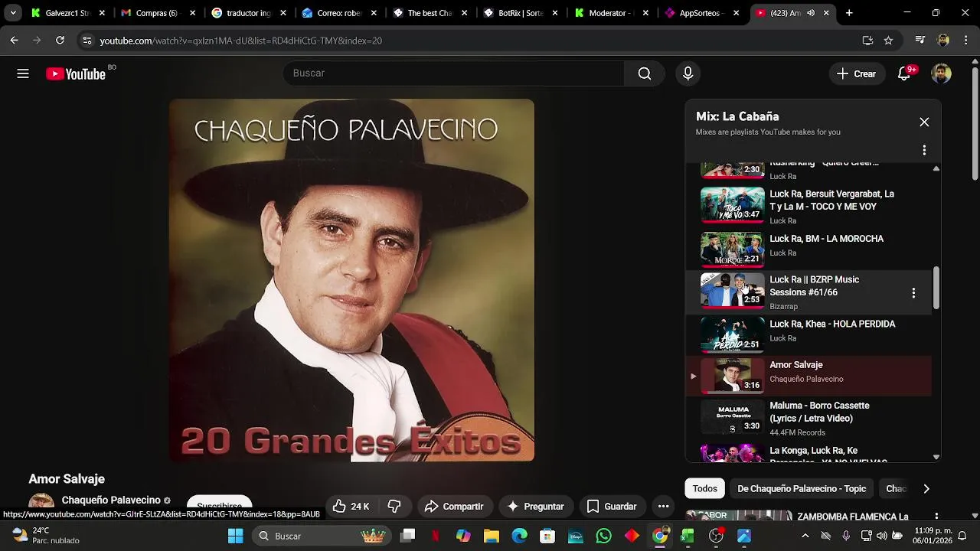Image resolution: width=980 pixels, height=551 pixels.
Task: Save the video with Guardar
Action: [611, 507]
